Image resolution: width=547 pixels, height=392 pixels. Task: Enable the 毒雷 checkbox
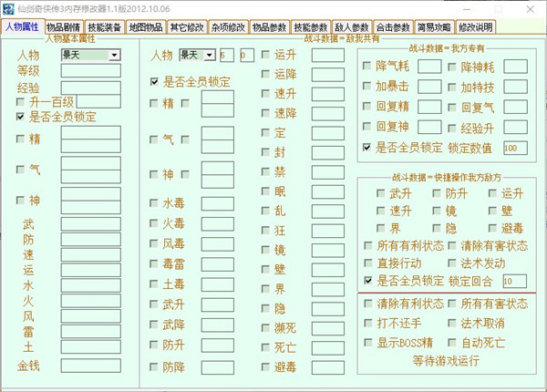(x=154, y=263)
